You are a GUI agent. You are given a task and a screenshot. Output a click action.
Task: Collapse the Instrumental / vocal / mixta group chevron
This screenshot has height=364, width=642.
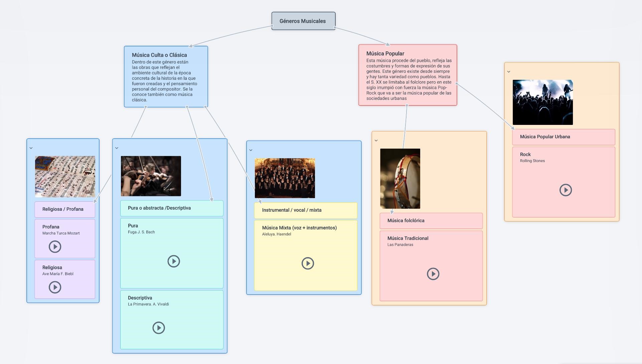click(x=251, y=150)
